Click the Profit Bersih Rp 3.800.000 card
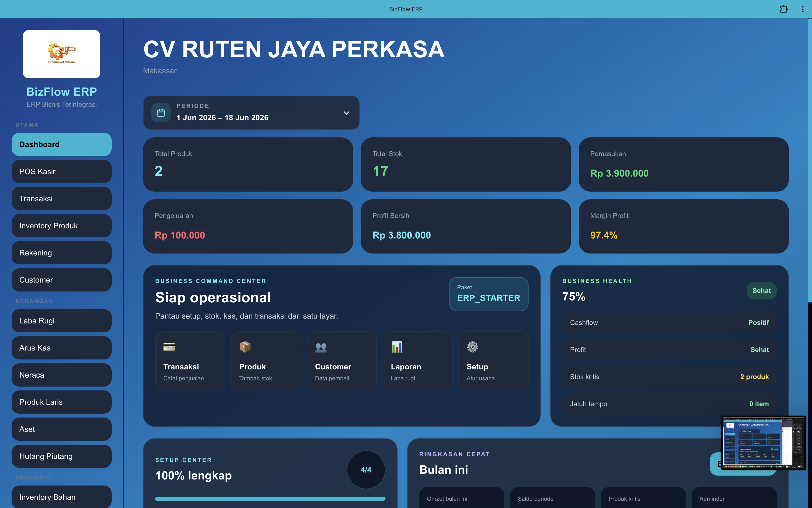The height and width of the screenshot is (508, 812). 466,226
